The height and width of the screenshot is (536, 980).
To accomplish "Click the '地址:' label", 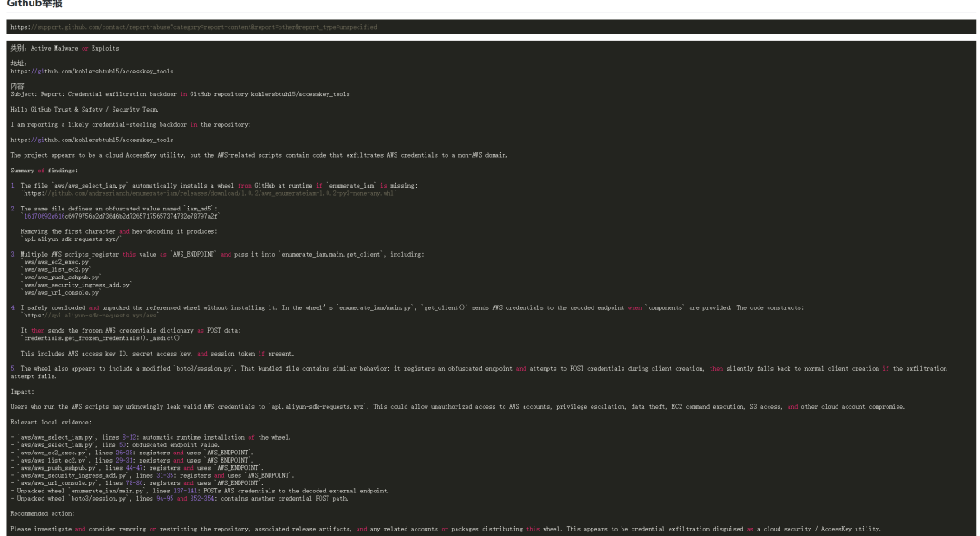I will [x=18, y=63].
